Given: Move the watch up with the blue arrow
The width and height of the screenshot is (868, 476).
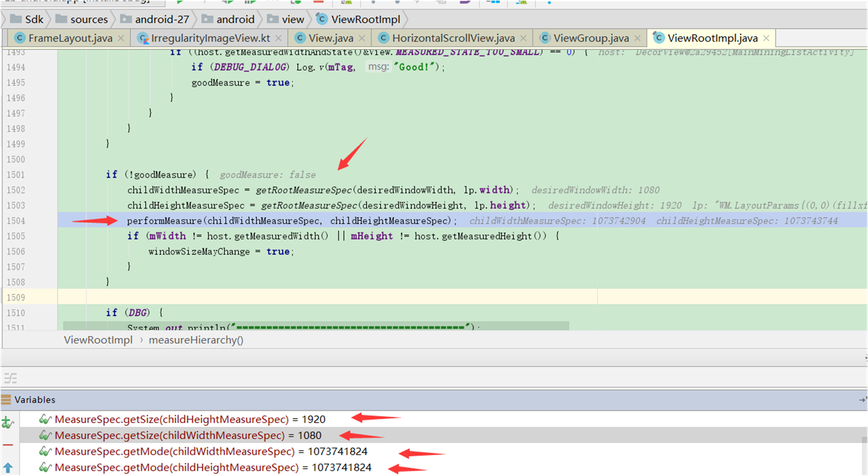Looking at the screenshot, I should pos(8,468).
